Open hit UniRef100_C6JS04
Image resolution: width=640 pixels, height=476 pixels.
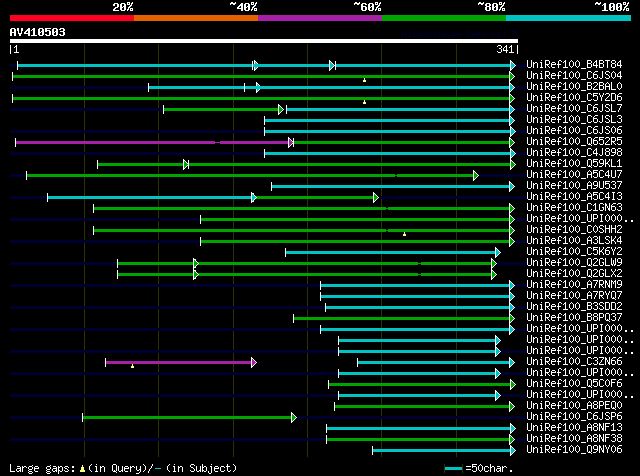(x=574, y=76)
